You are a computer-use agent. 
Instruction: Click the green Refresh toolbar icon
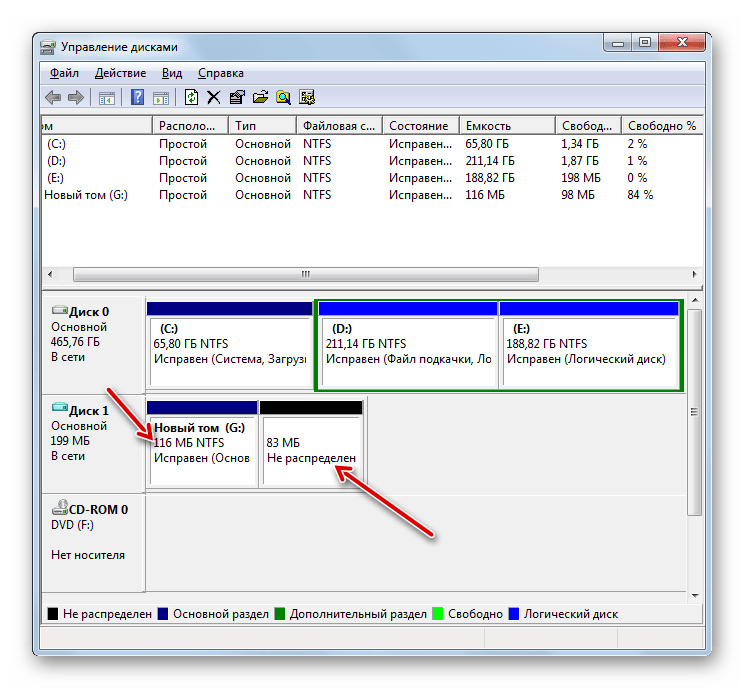click(x=191, y=97)
